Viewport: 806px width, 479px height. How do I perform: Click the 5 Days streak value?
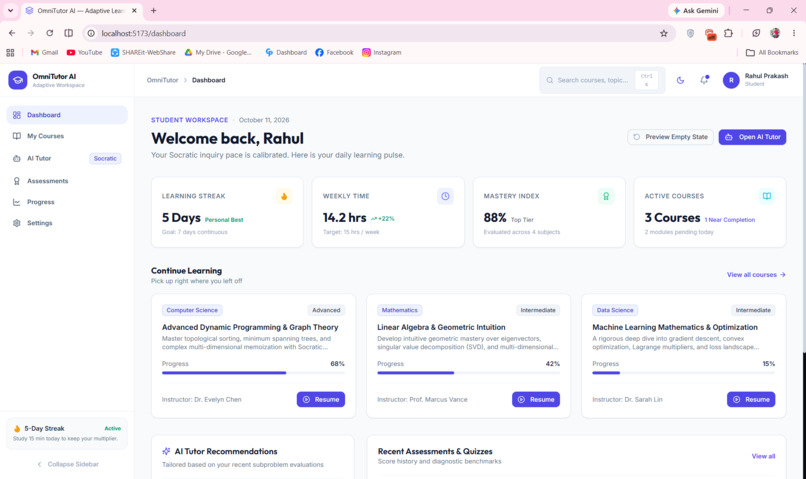[181, 218]
